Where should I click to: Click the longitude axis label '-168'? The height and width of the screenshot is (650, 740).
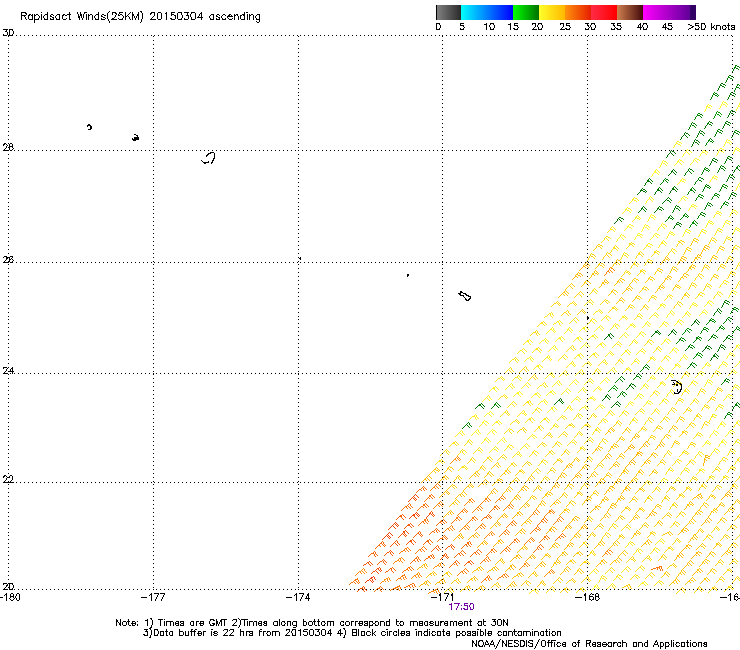pos(588,597)
